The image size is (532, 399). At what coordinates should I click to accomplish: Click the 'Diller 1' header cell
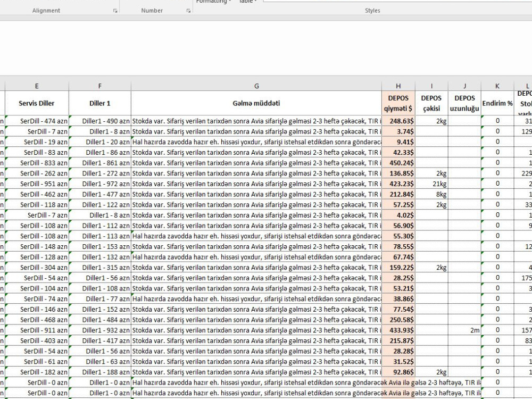point(100,103)
